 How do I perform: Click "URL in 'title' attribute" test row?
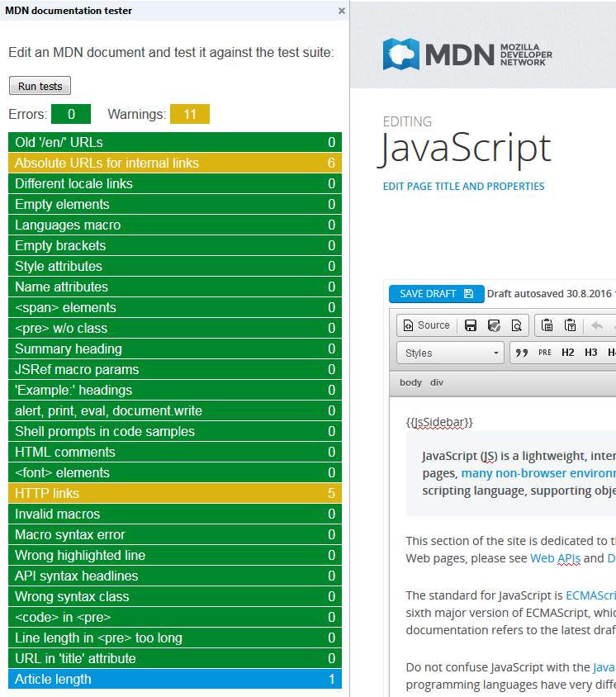click(175, 658)
